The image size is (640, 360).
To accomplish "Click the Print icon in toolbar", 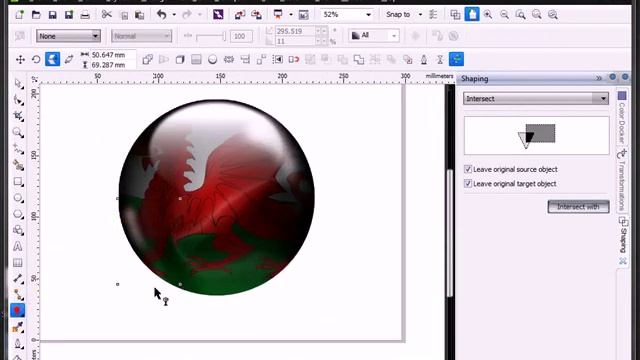I will [85, 15].
